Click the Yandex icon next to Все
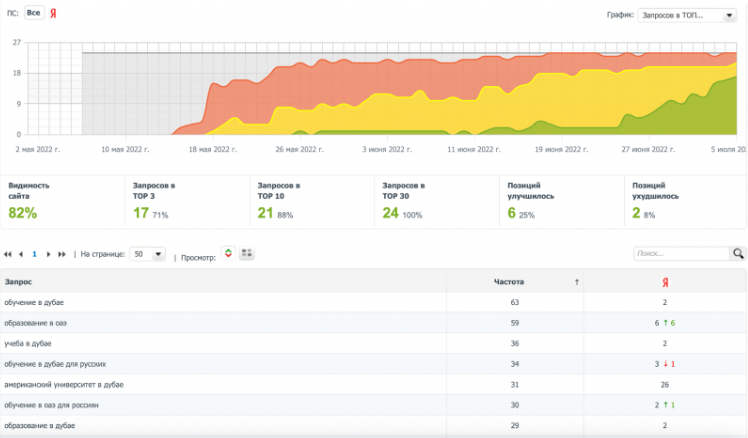 tap(53, 14)
